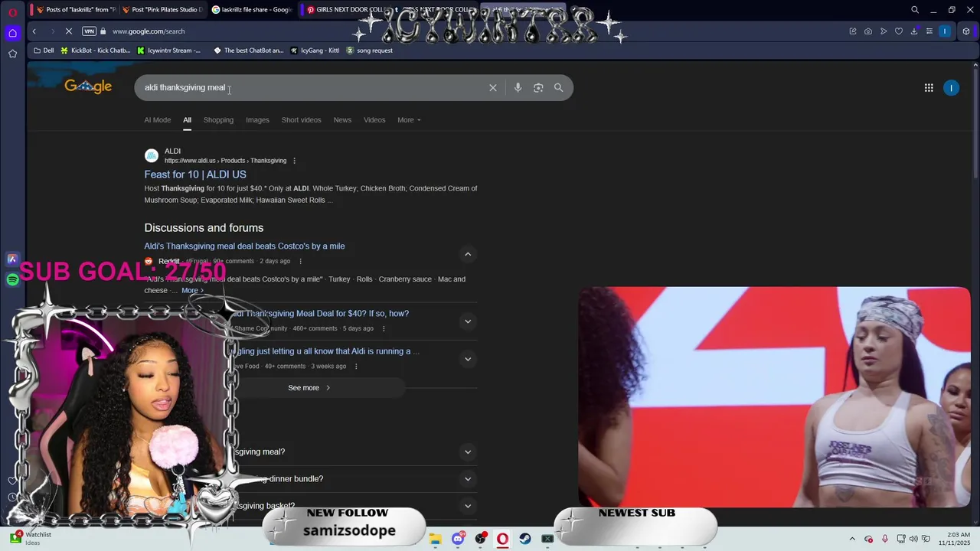Viewport: 980px width, 551px height.
Task: Open the Google account avatar
Action: (951, 88)
